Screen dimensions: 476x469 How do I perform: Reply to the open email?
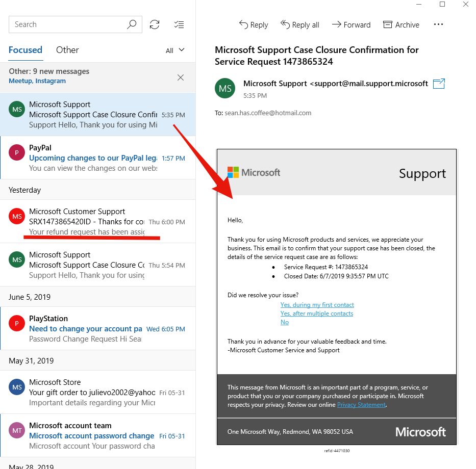[254, 24]
